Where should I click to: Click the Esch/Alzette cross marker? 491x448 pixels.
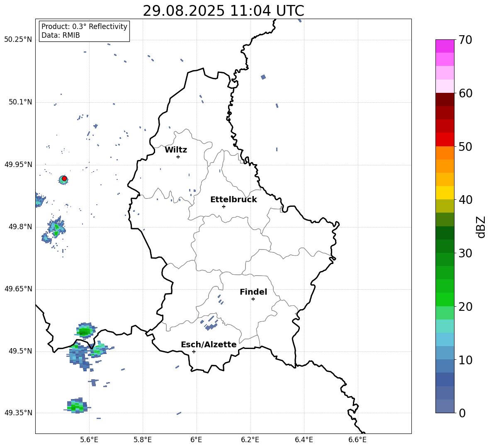194,351
